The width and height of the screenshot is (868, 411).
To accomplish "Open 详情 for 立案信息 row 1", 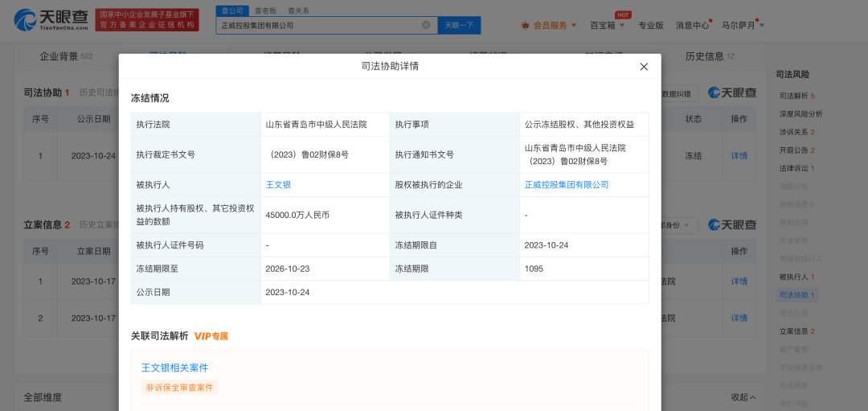I will tap(739, 282).
